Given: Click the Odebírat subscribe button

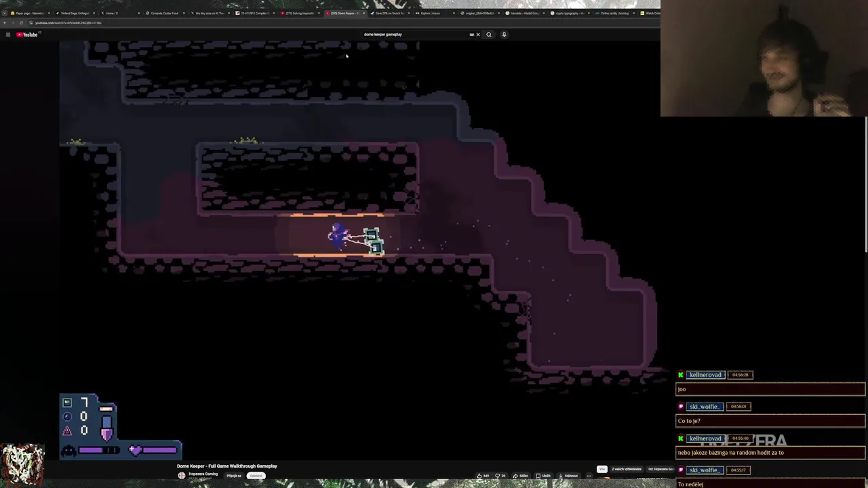Looking at the screenshot, I should pyautogui.click(x=256, y=476).
